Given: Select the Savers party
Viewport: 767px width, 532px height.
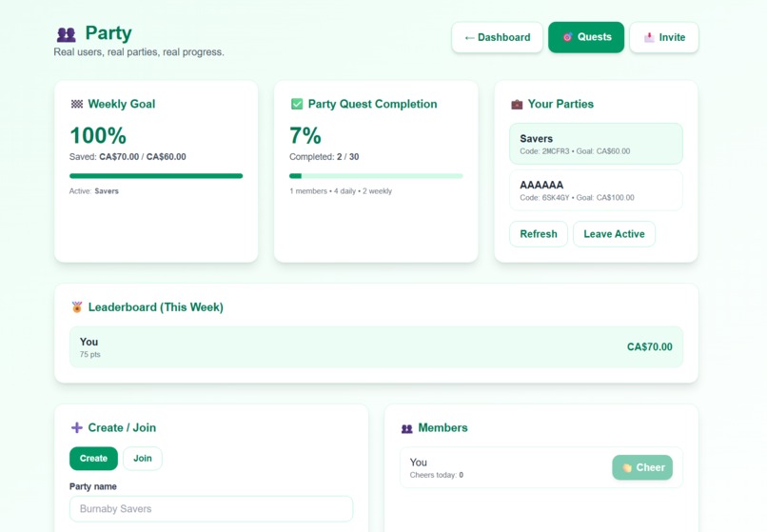Looking at the screenshot, I should pos(596,144).
